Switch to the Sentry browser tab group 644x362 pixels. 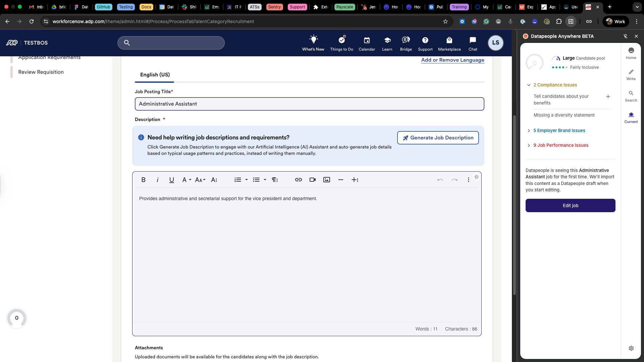tap(274, 7)
